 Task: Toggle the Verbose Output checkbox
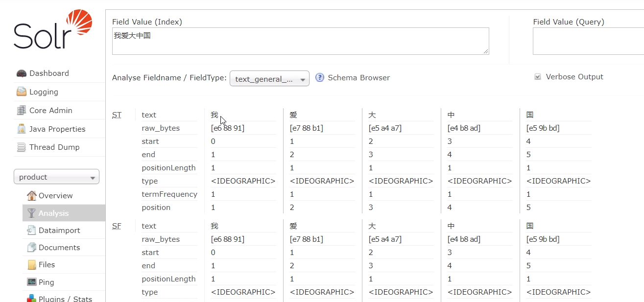(x=538, y=77)
